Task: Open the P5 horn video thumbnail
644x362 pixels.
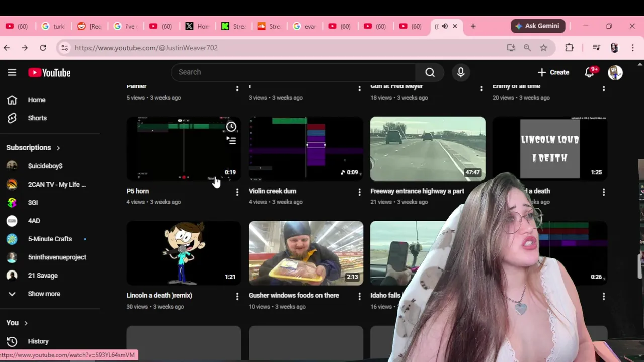Action: pos(184,149)
